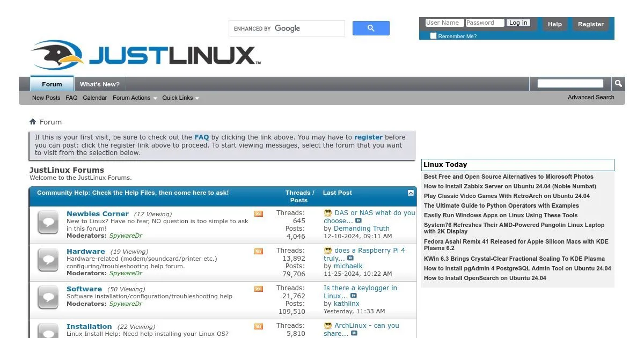Open 'The Ultimate Guide to Python Operators' article

point(501,205)
